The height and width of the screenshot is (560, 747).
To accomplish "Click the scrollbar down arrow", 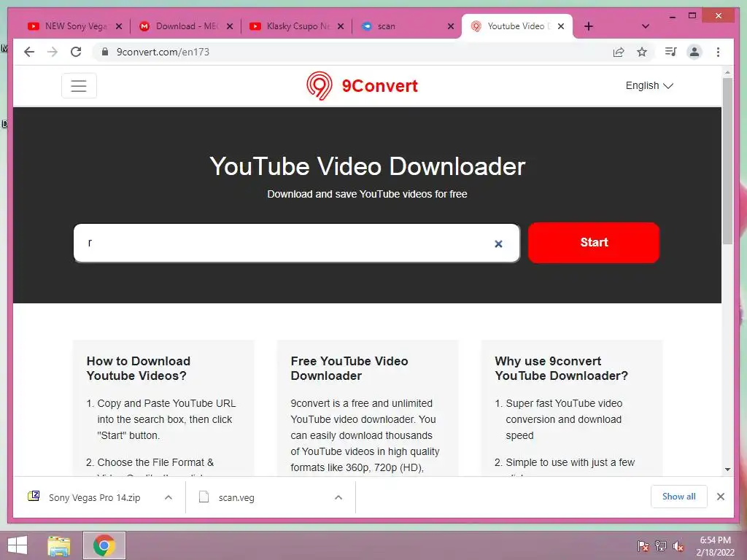I will pos(727,470).
